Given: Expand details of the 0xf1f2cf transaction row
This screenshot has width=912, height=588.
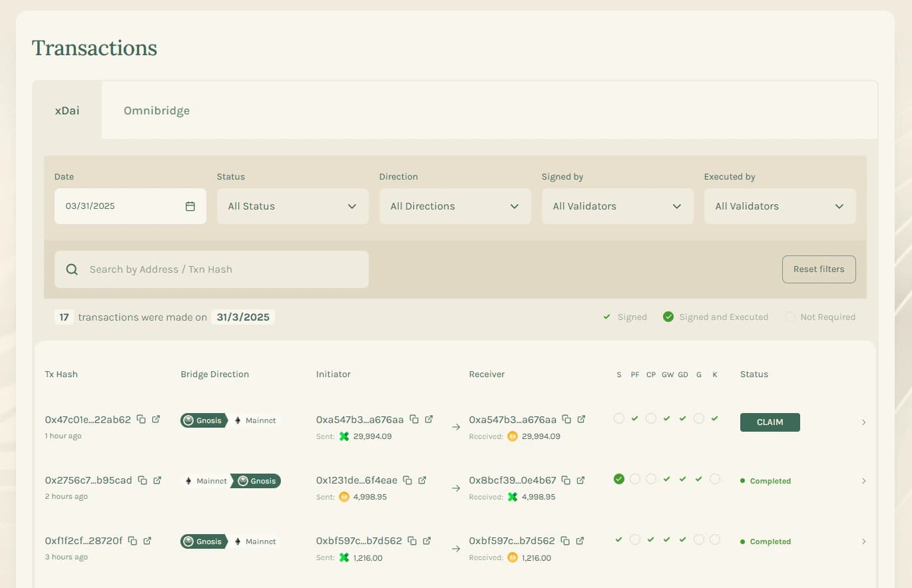Looking at the screenshot, I should [x=863, y=541].
